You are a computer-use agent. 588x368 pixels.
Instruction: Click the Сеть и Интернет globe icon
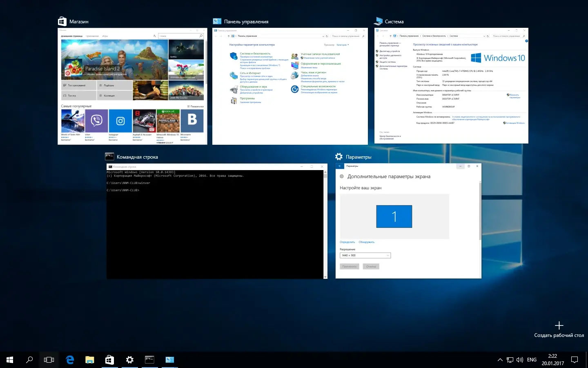[x=234, y=75]
